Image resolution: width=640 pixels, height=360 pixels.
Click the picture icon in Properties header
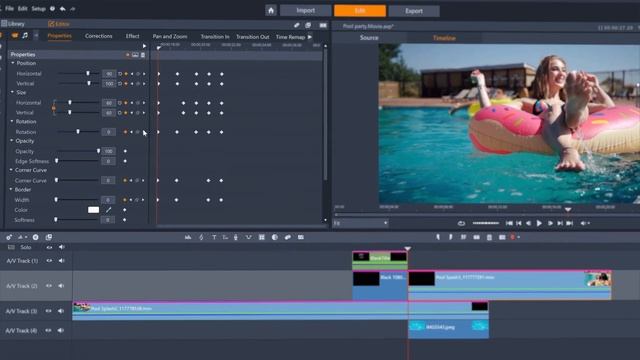click(135, 55)
